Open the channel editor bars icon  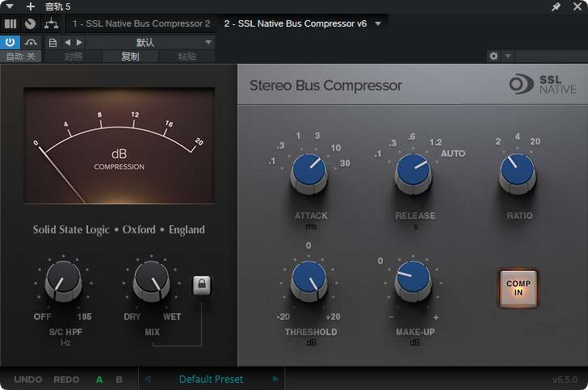(x=10, y=23)
